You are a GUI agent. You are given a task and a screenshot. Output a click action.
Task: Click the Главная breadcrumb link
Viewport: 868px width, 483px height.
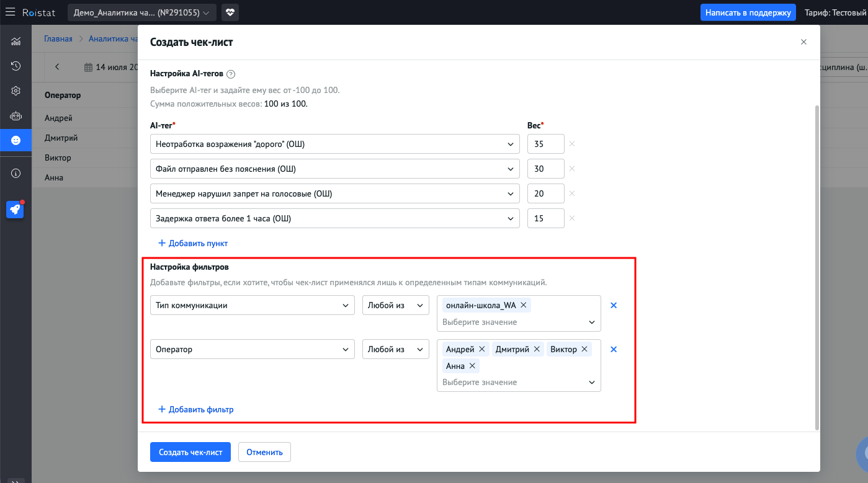58,38
